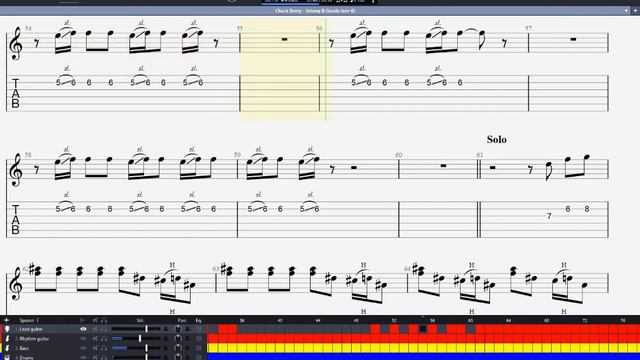The image size is (640, 360).
Task: Close the Johnny B Goode document tab
Action: (x=626, y=11)
